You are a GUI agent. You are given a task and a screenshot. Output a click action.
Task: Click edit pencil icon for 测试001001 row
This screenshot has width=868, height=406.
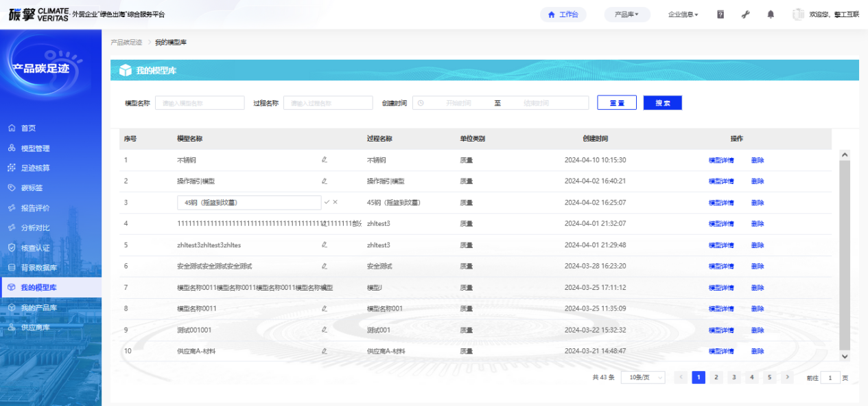[x=325, y=330]
